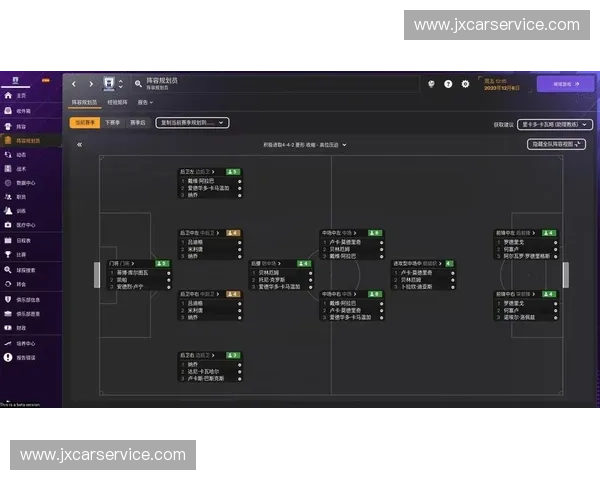600x480 pixels.
Task: Click the forward navigation arrow in top bar
Action: (90, 84)
